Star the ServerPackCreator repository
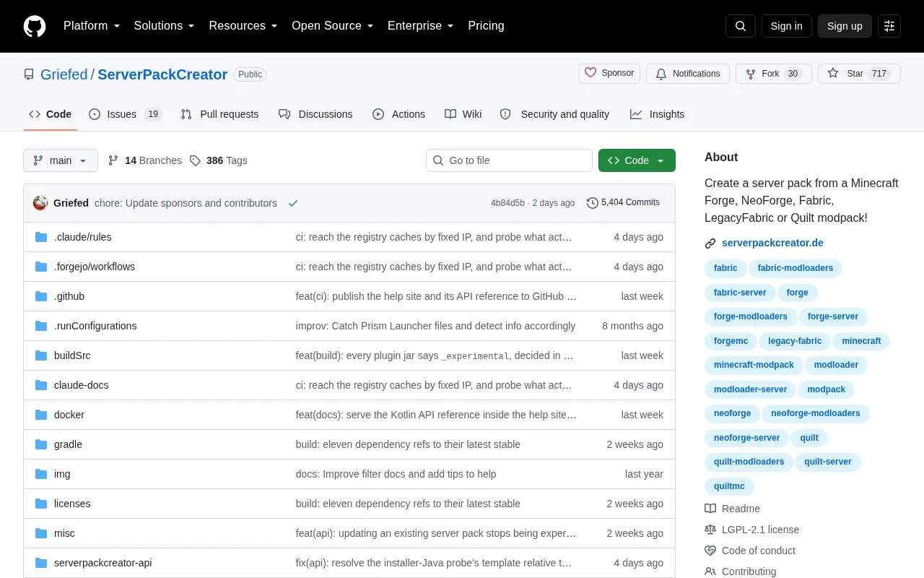The height and width of the screenshot is (578, 924). (859, 74)
